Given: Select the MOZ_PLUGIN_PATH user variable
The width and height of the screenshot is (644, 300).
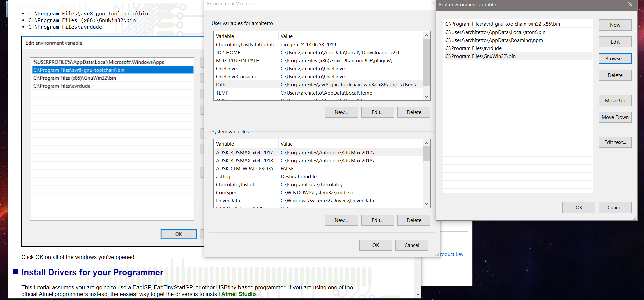Looking at the screenshot, I should point(318,61).
